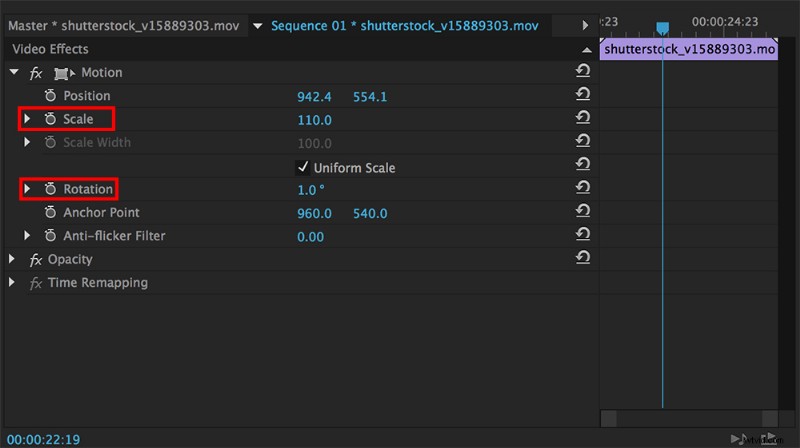Image resolution: width=800 pixels, height=448 pixels.
Task: Click the Rotation stopwatch icon
Action: pos(51,189)
